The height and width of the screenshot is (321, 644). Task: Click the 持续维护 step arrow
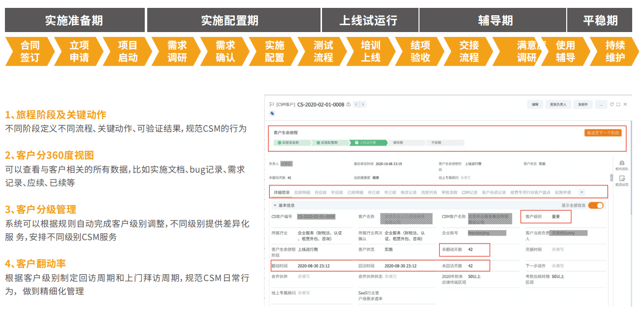tap(615, 51)
